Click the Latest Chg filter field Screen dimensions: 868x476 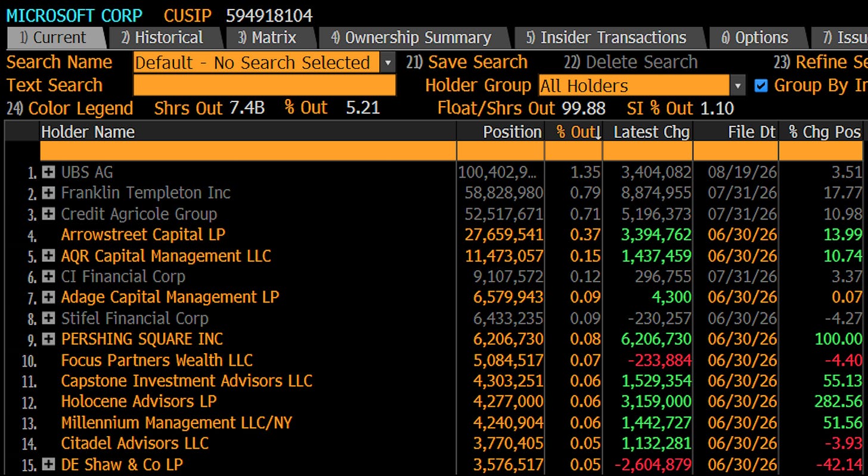coord(647,152)
